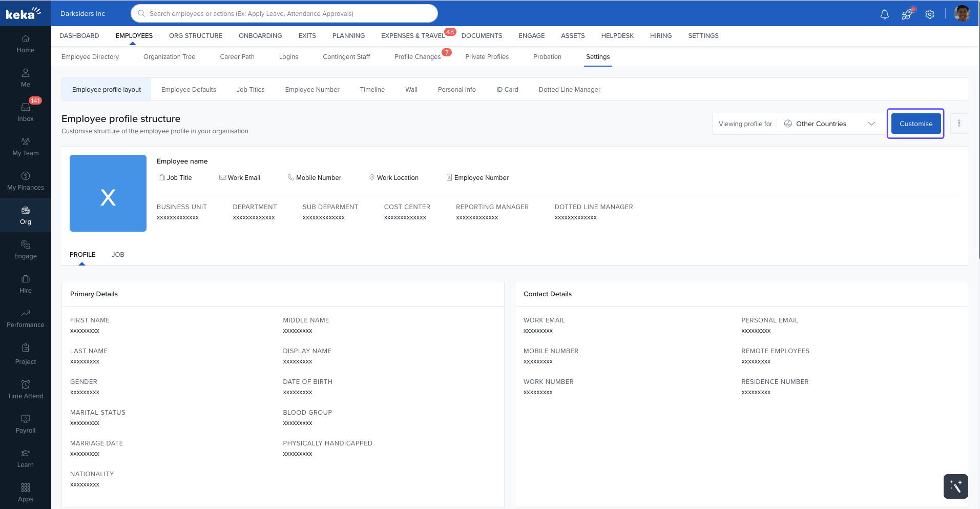Open Time Attend in sidebar
980x509 pixels.
(26, 390)
